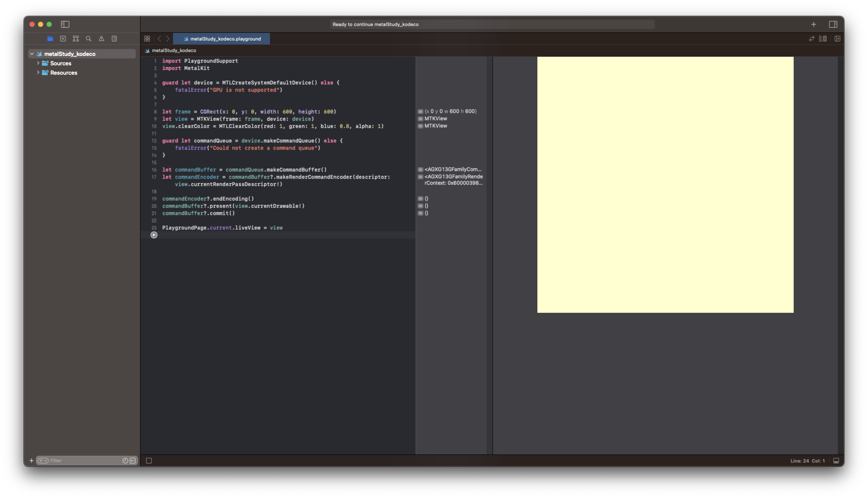868x498 pixels.
Task: Toggle the right inspector panel
Action: click(x=833, y=24)
